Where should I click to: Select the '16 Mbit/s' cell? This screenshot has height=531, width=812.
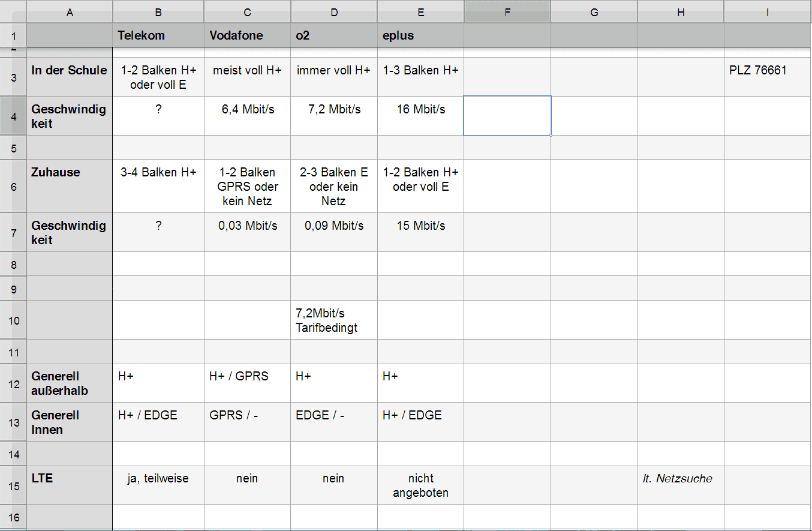click(420, 116)
